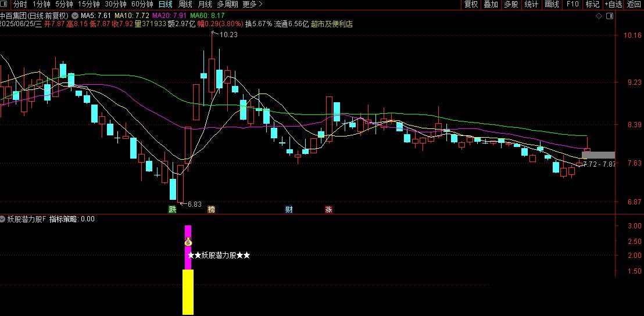Click the red 涨 event marker
Image resolution: width=644 pixels, height=316 pixels.
[328, 210]
